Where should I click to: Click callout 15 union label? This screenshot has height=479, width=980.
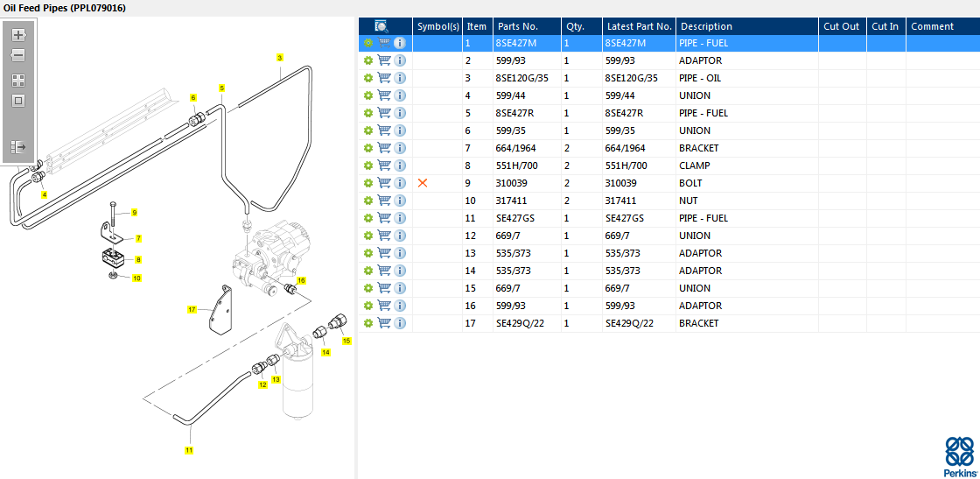coord(346,341)
